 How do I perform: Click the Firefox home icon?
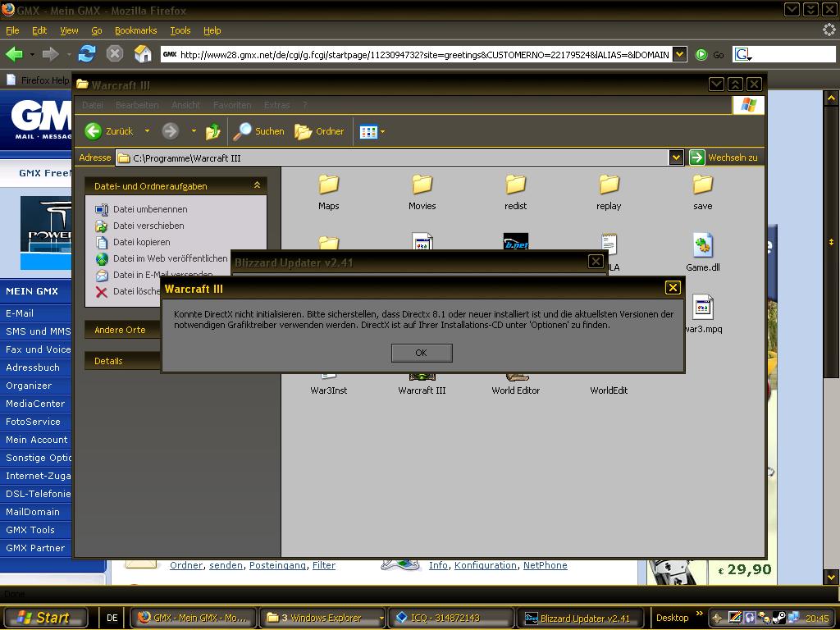[x=143, y=54]
